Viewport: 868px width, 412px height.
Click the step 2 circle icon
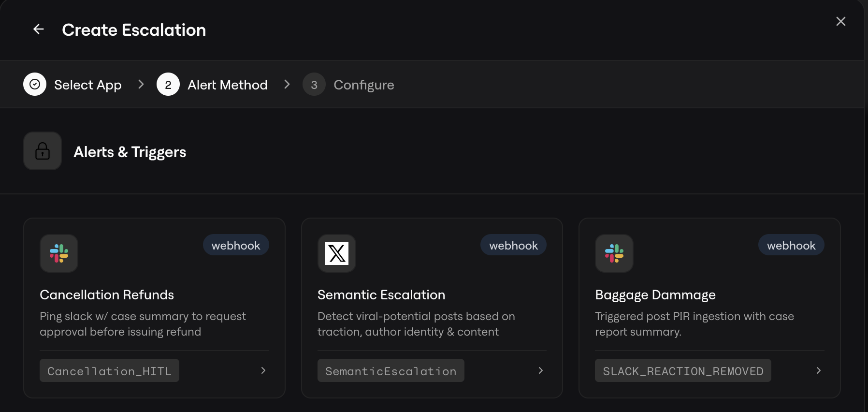point(168,85)
